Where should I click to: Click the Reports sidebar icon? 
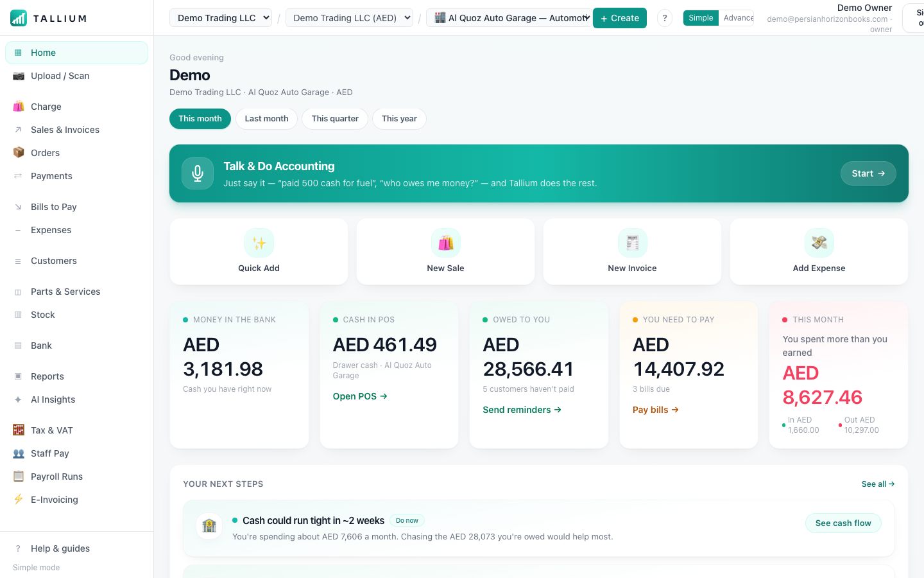click(18, 376)
